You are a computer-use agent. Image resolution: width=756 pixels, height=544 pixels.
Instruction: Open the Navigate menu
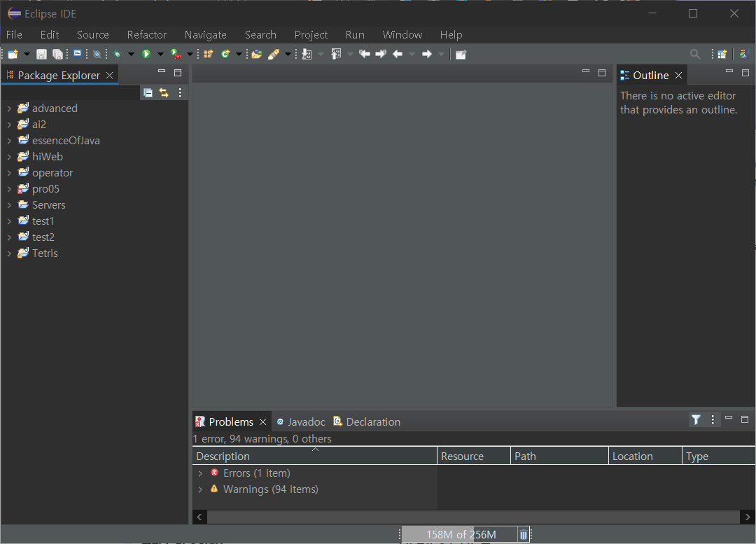tap(205, 35)
